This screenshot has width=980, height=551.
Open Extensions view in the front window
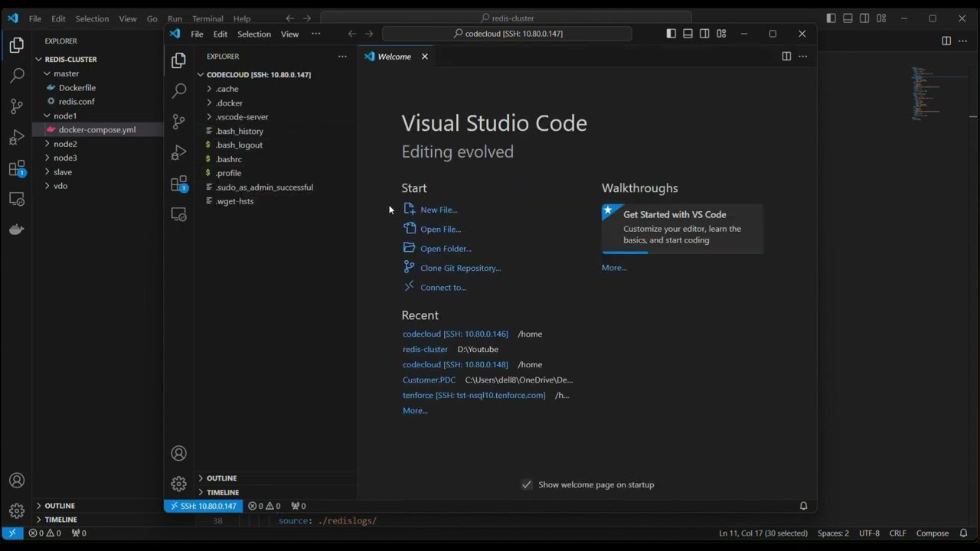178,184
